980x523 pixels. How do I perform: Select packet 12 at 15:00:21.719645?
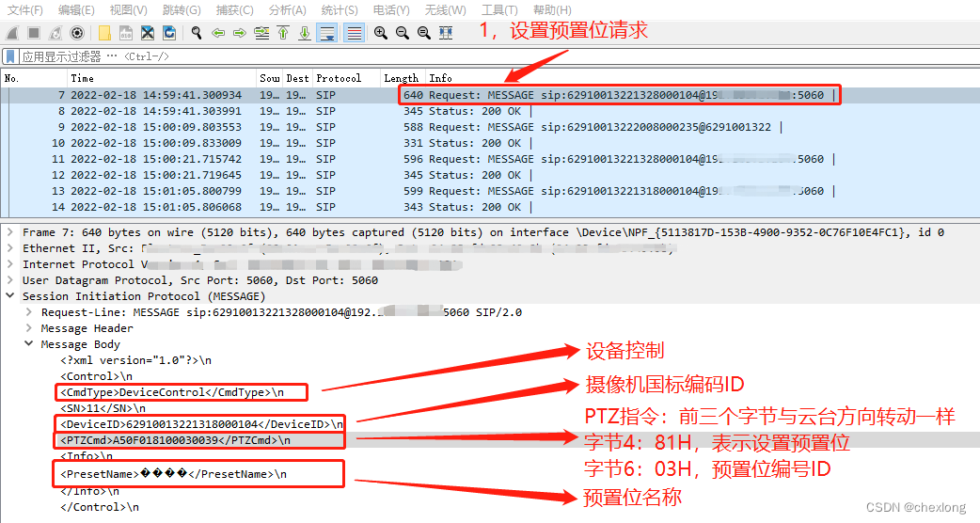pyautogui.click(x=490, y=175)
